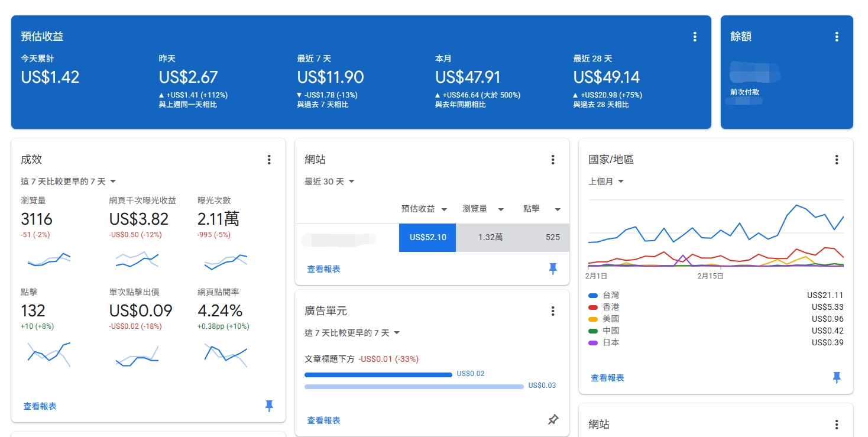The height and width of the screenshot is (437, 868).
Task: Open the 餘額 card options menu
Action: [x=837, y=36]
